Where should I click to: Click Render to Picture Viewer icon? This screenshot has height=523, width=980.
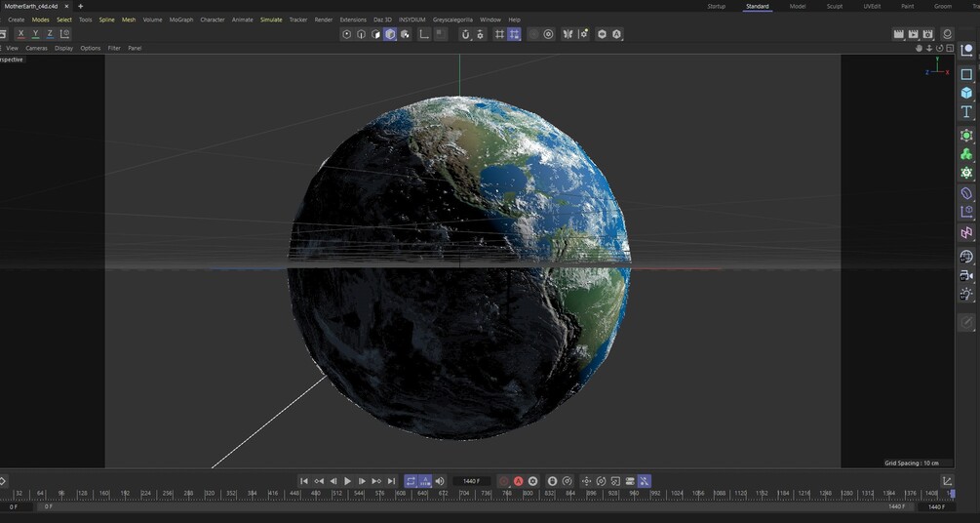[913, 34]
